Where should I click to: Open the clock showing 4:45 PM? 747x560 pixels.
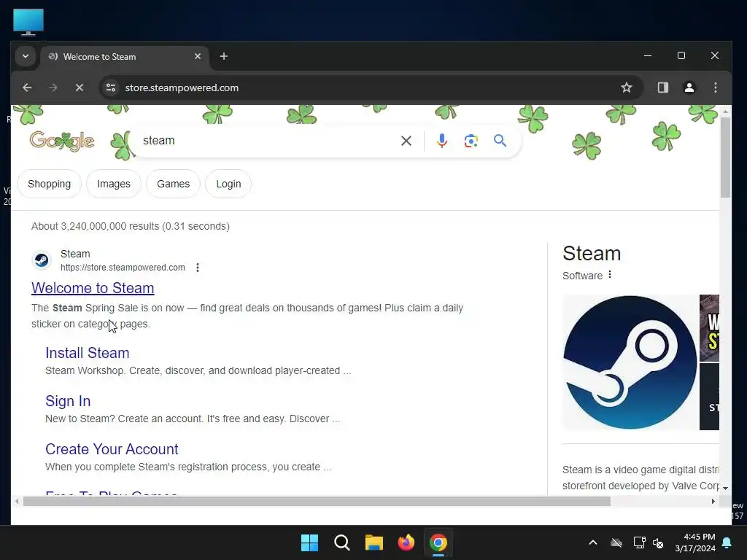click(x=695, y=542)
